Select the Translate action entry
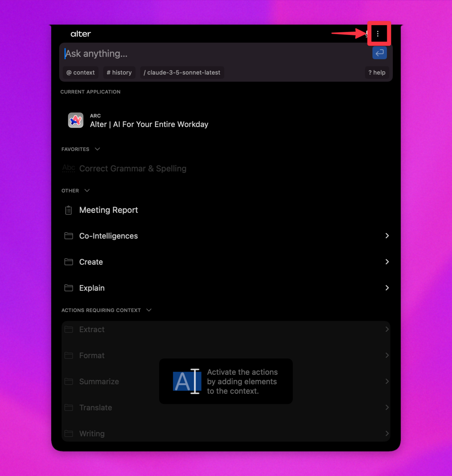 [96, 407]
